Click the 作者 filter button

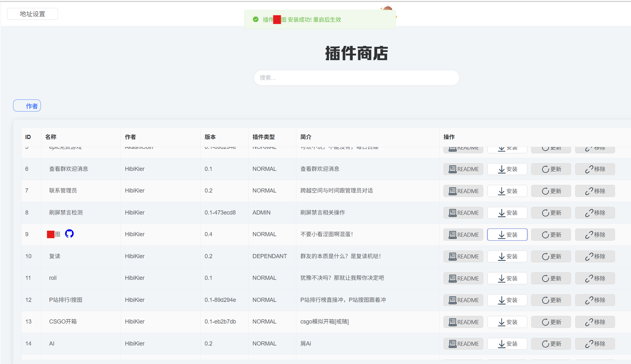pos(27,106)
